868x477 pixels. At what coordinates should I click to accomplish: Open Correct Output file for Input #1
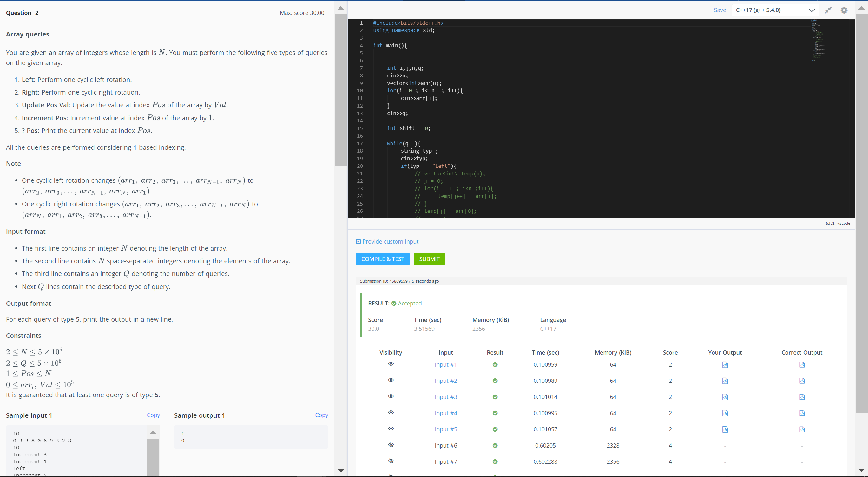(x=802, y=364)
